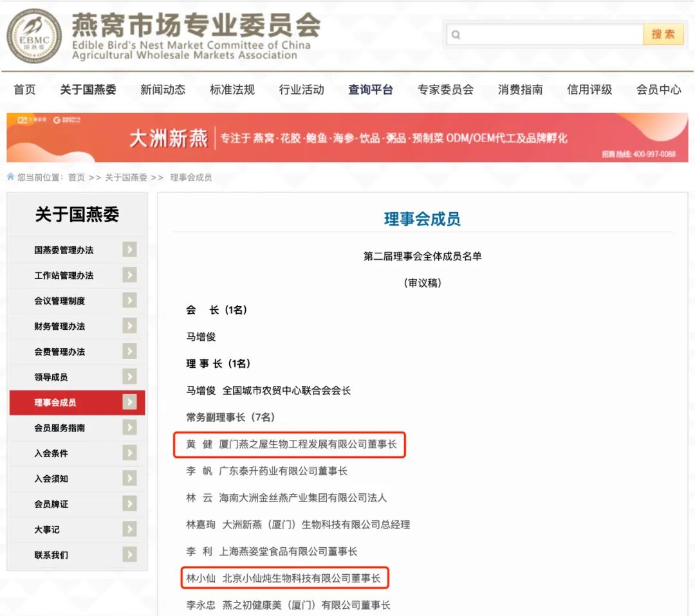Click arrow icon beside 会员牌证
This screenshot has height=616, width=695.
pos(129,503)
